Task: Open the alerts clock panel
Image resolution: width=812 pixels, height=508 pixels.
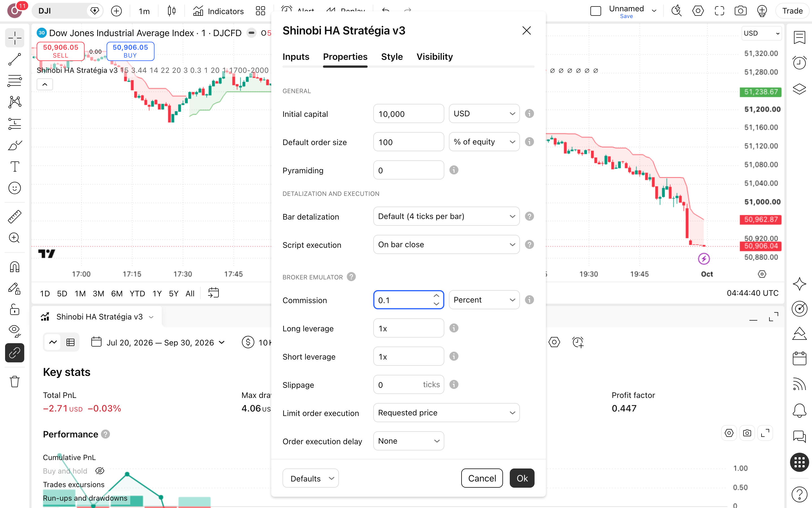Action: (x=799, y=63)
